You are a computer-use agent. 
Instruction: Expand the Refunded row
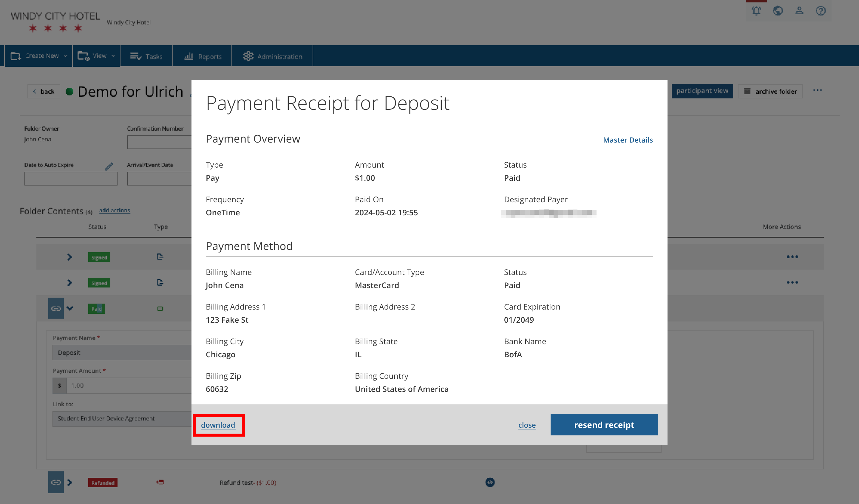[x=69, y=482]
